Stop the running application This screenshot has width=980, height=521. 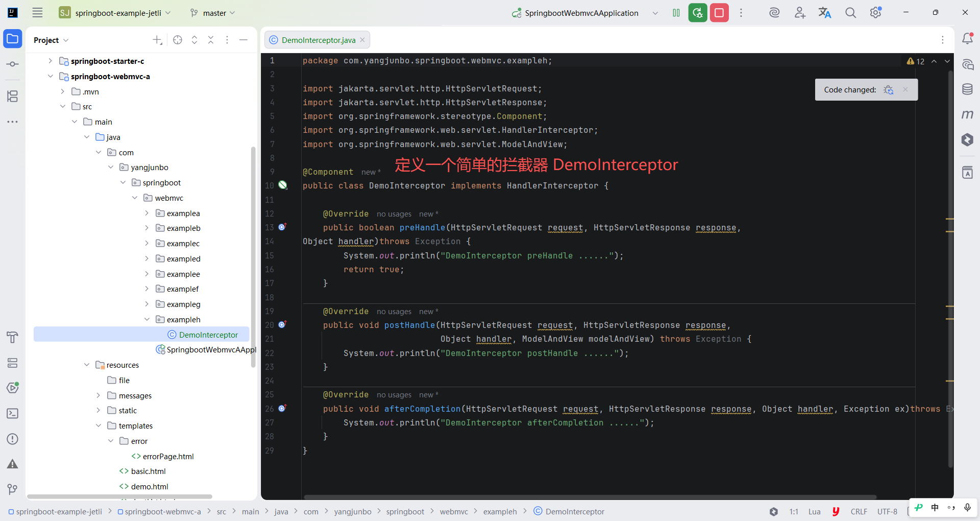(719, 13)
